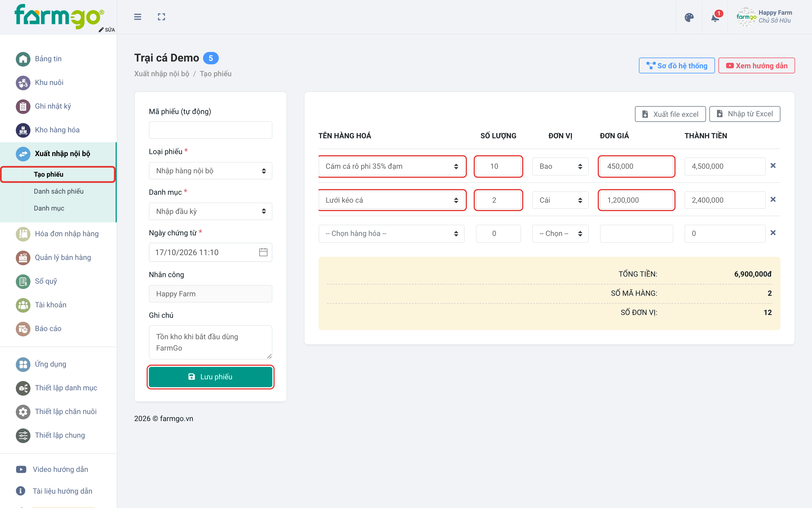Click the Hóa đơn nhập hàng icon
This screenshot has height=508, width=812.
click(23, 234)
